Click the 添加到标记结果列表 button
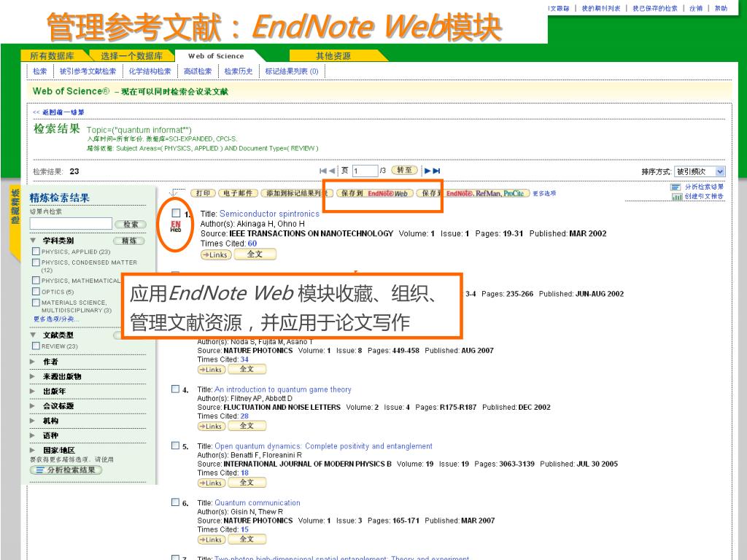Screen dimensions: 747x560 pyautogui.click(x=296, y=193)
